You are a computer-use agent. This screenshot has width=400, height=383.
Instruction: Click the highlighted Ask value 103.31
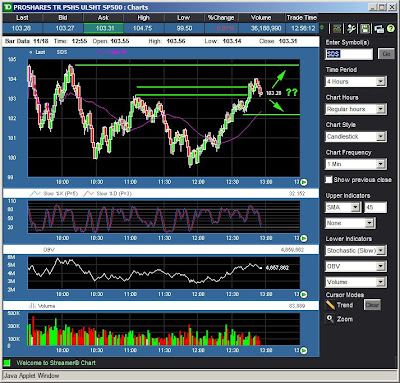tap(104, 28)
